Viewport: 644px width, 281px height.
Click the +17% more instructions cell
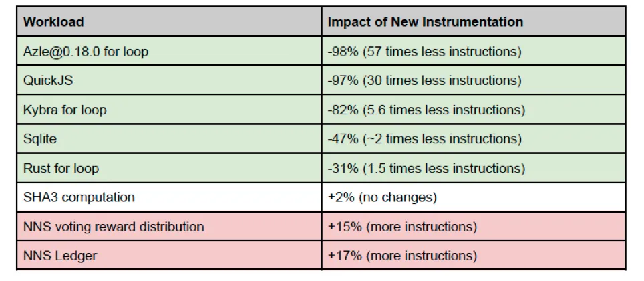[x=402, y=256]
